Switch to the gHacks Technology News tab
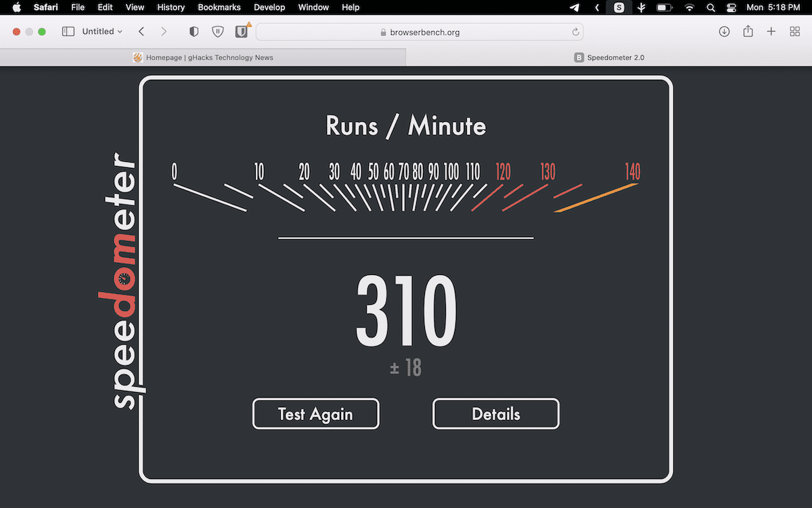 pyautogui.click(x=203, y=58)
